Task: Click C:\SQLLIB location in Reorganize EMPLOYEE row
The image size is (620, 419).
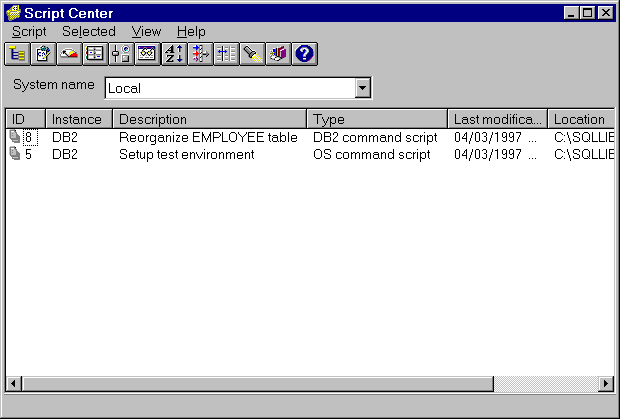Action: click(584, 137)
